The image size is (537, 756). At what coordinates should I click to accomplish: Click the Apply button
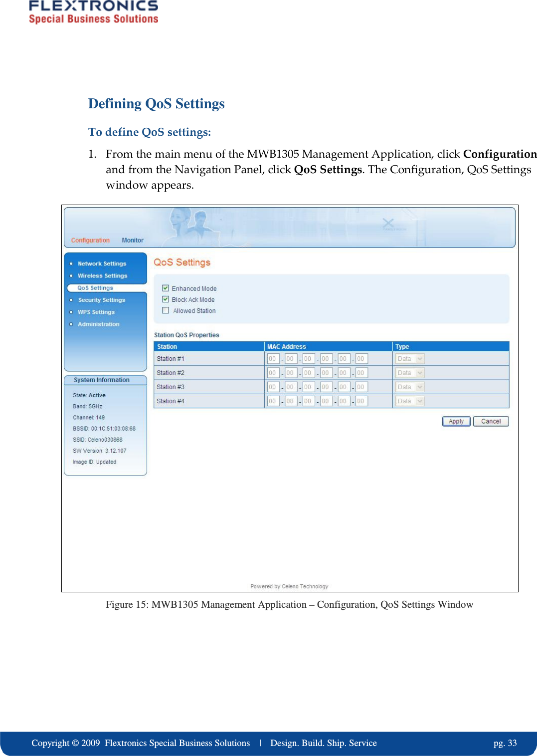coord(455,421)
